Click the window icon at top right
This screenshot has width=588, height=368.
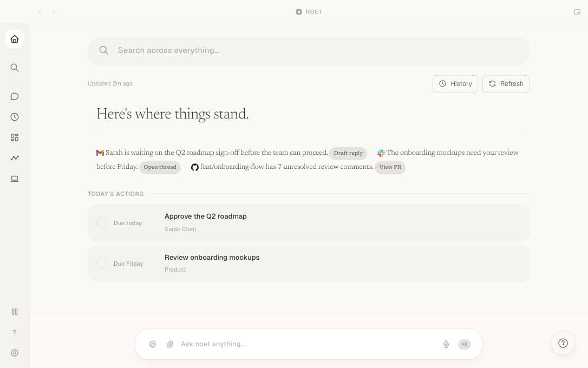click(577, 12)
